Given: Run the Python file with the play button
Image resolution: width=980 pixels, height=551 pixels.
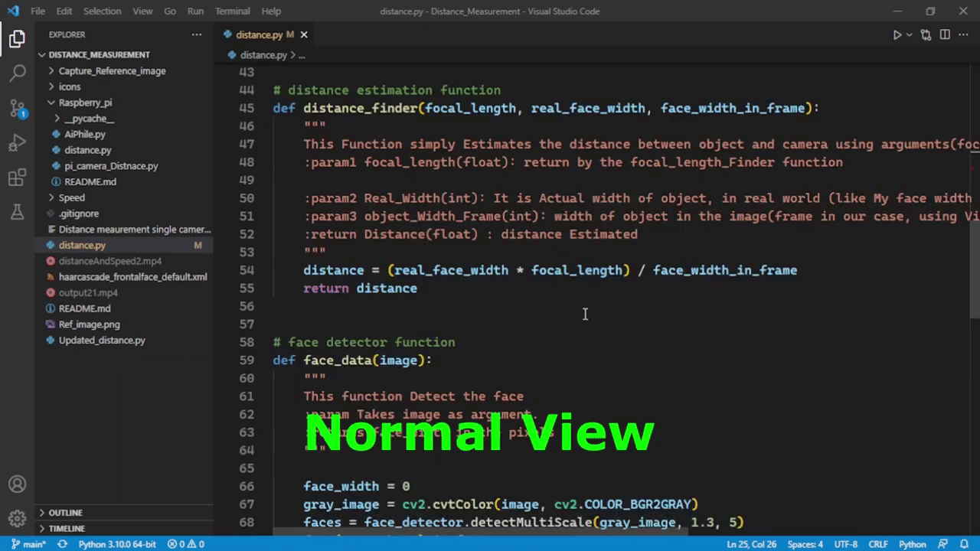Looking at the screenshot, I should click(897, 34).
